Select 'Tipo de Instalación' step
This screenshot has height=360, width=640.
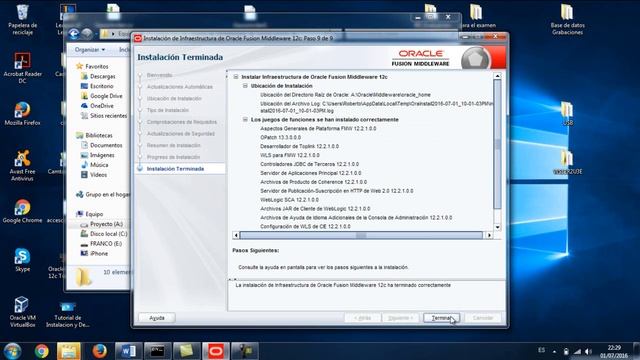[x=167, y=110]
